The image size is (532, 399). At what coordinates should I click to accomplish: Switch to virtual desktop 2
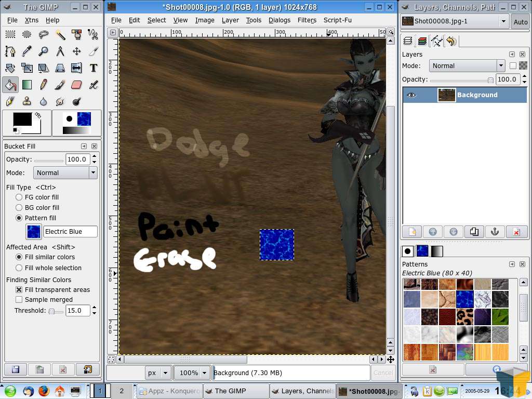point(122,391)
